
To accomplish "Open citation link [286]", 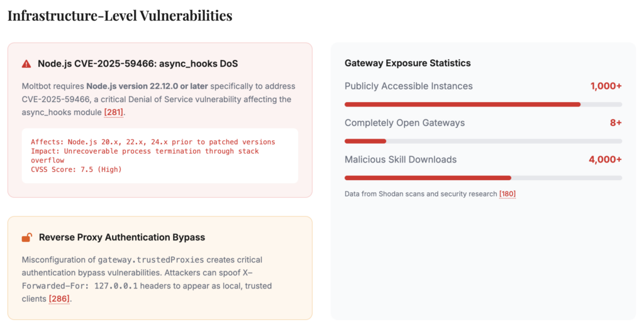I will click(x=59, y=299).
